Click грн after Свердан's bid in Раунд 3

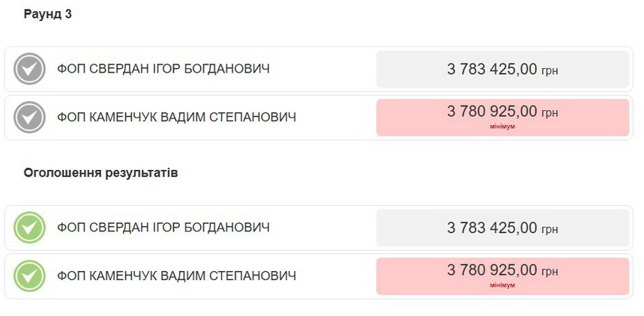pyautogui.click(x=550, y=71)
